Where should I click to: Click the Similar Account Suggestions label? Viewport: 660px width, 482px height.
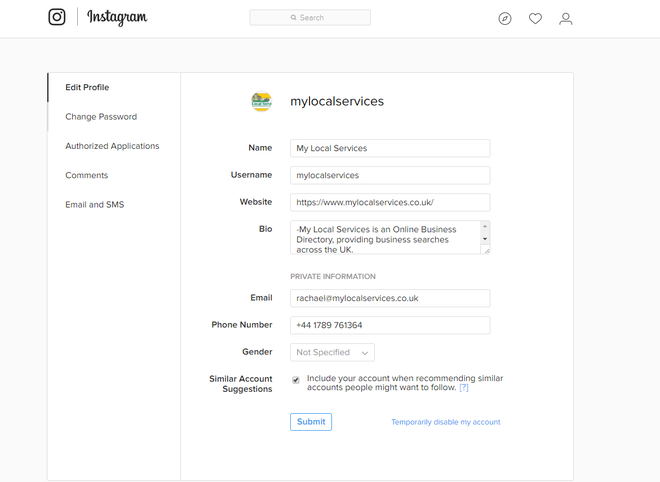pos(241,383)
